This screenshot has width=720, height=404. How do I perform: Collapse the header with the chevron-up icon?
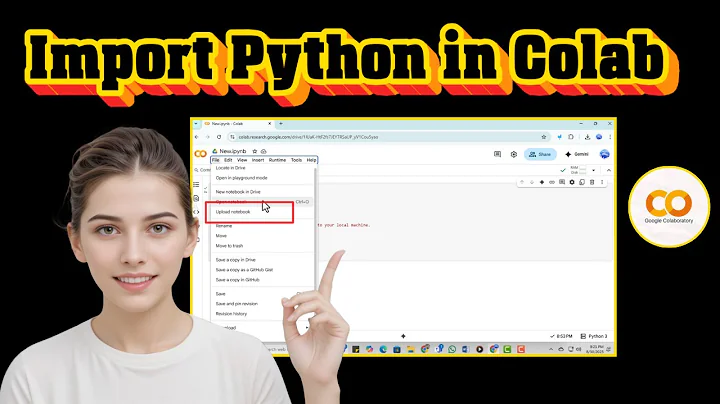608,170
